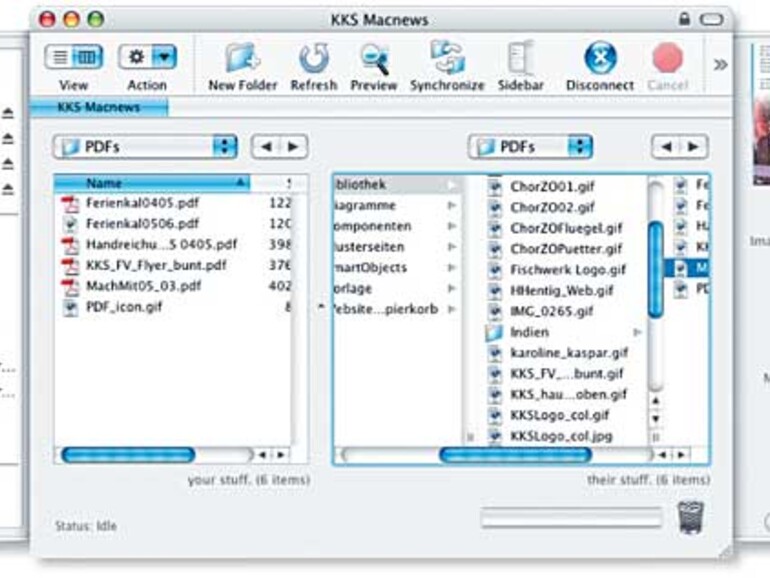770x578 pixels.
Task: Expand the 'bliothek' folder arrow
Action: coord(451,185)
